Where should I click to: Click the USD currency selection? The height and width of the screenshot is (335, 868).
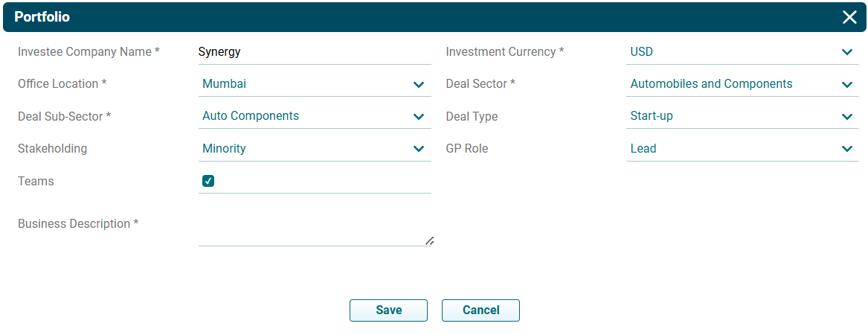(642, 52)
